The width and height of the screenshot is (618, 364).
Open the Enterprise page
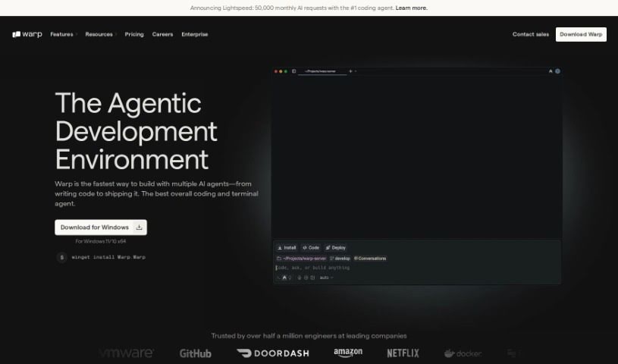coord(195,34)
